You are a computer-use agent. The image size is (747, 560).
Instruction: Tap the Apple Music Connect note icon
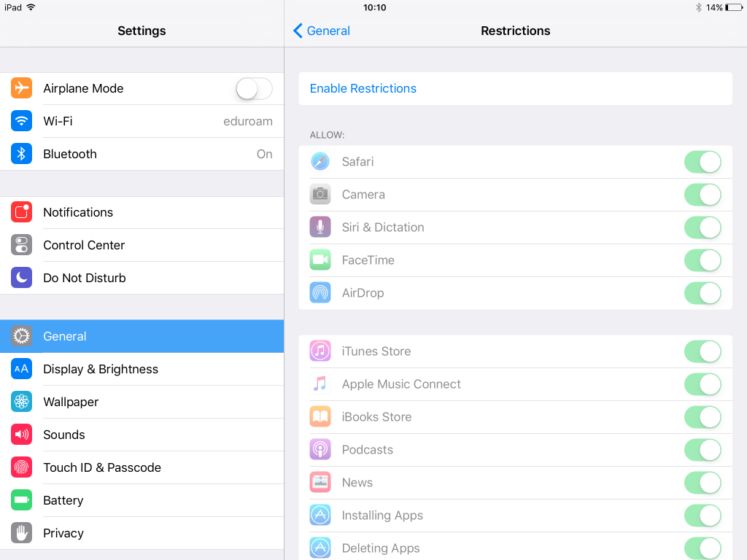[320, 384]
